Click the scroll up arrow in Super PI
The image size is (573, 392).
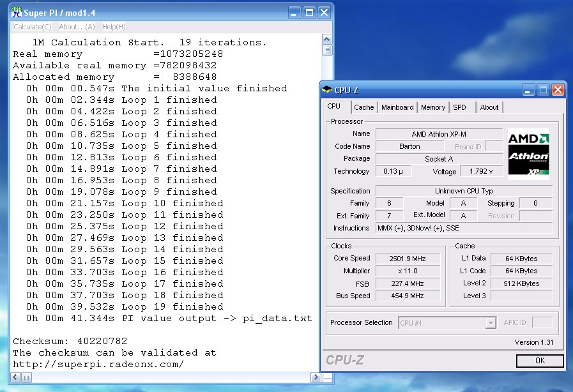click(327, 39)
